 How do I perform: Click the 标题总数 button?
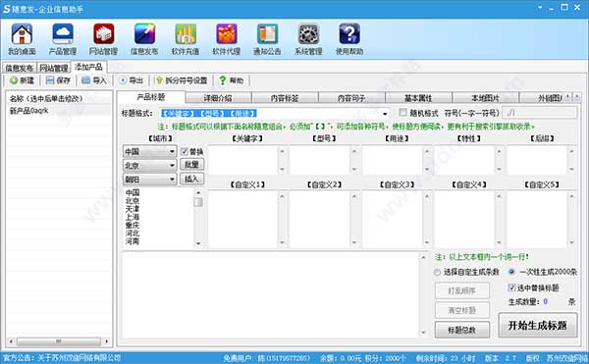coord(462,330)
